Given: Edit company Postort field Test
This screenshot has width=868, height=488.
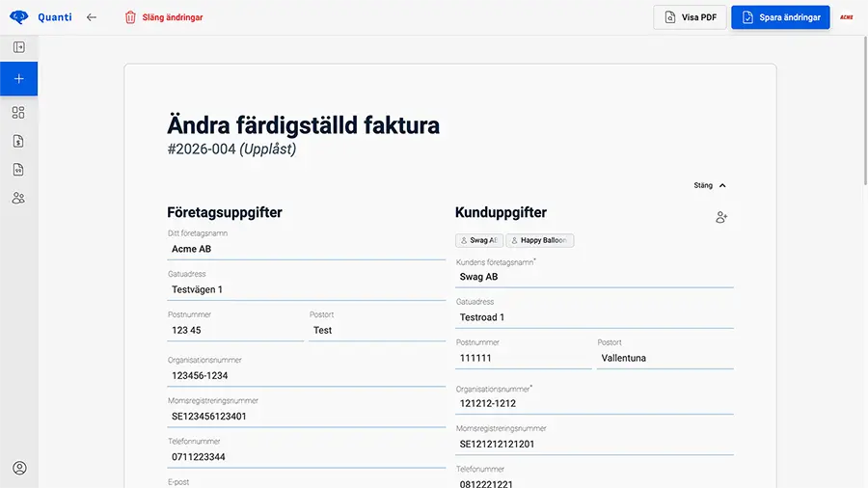Looking at the screenshot, I should [x=377, y=330].
